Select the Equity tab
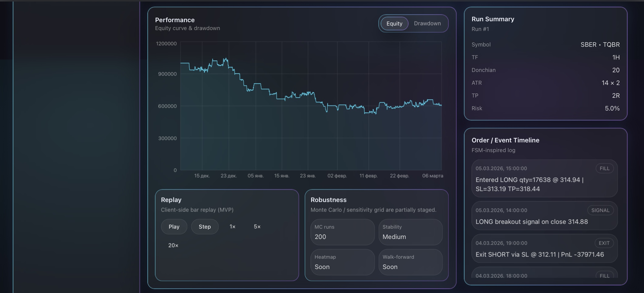 394,23
